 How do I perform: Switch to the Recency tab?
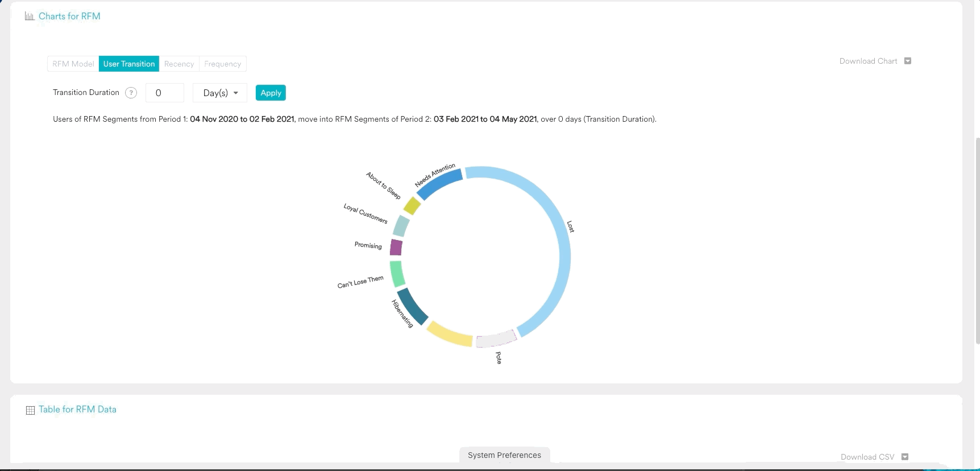click(179, 64)
